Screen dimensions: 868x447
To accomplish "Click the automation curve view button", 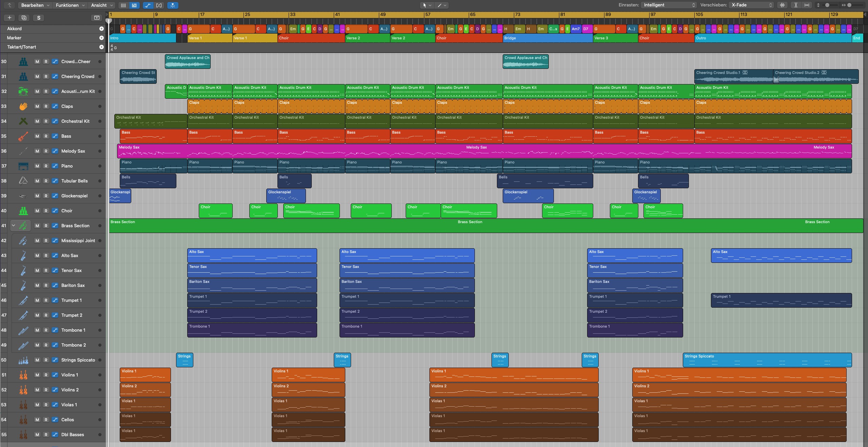I will (x=148, y=5).
